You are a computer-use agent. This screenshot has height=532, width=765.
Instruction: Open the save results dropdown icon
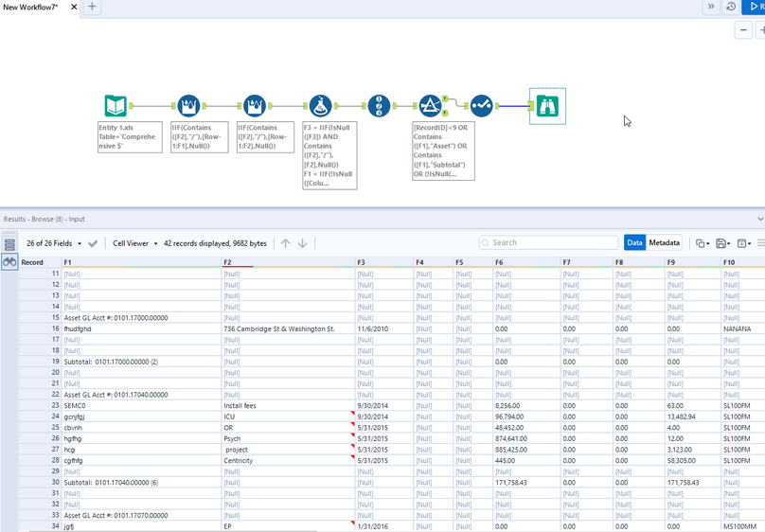click(722, 243)
